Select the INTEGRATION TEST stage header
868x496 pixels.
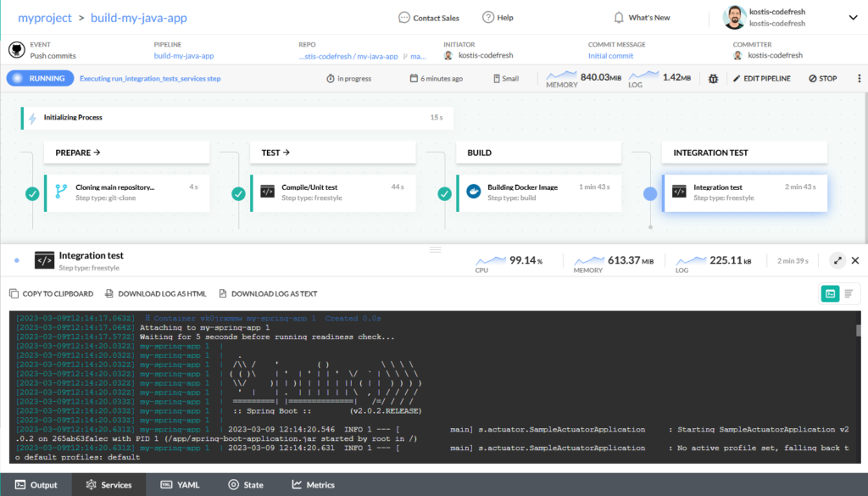point(744,153)
